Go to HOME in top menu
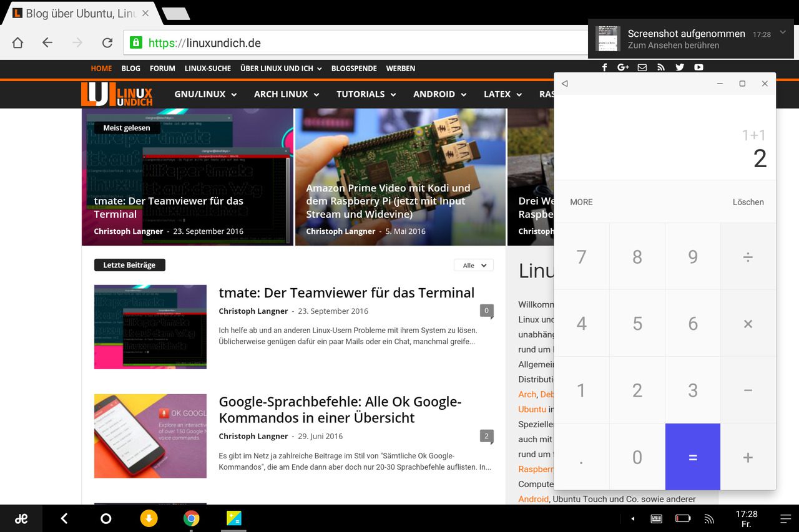 tap(101, 69)
